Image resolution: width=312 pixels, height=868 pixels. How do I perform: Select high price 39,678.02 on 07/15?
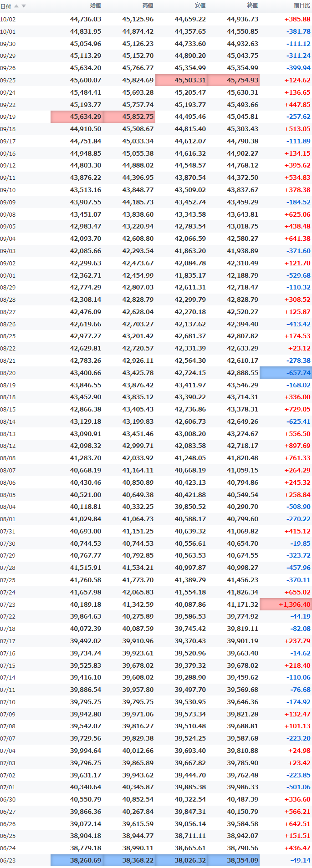click(138, 665)
